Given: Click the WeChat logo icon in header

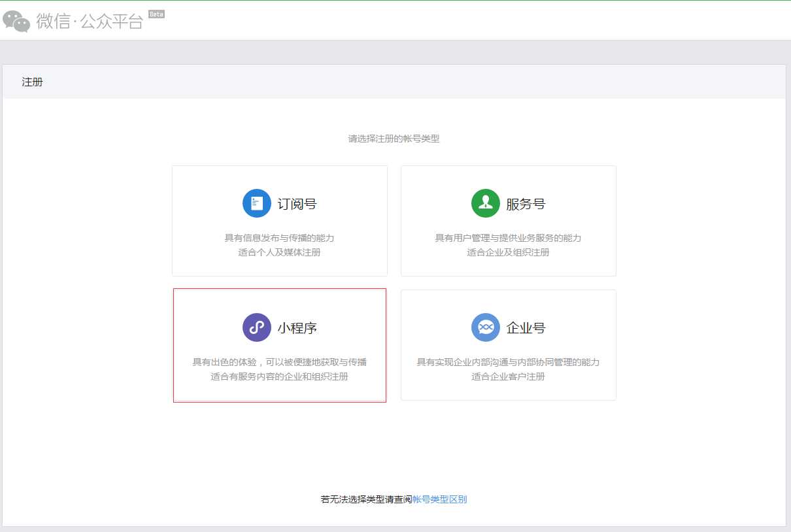Looking at the screenshot, I should pos(16,21).
